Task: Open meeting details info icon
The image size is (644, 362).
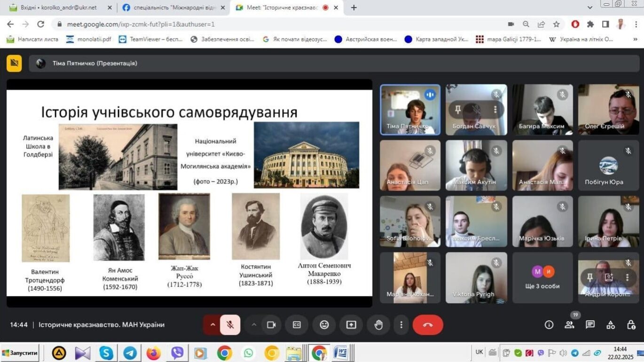Action: pos(549,325)
